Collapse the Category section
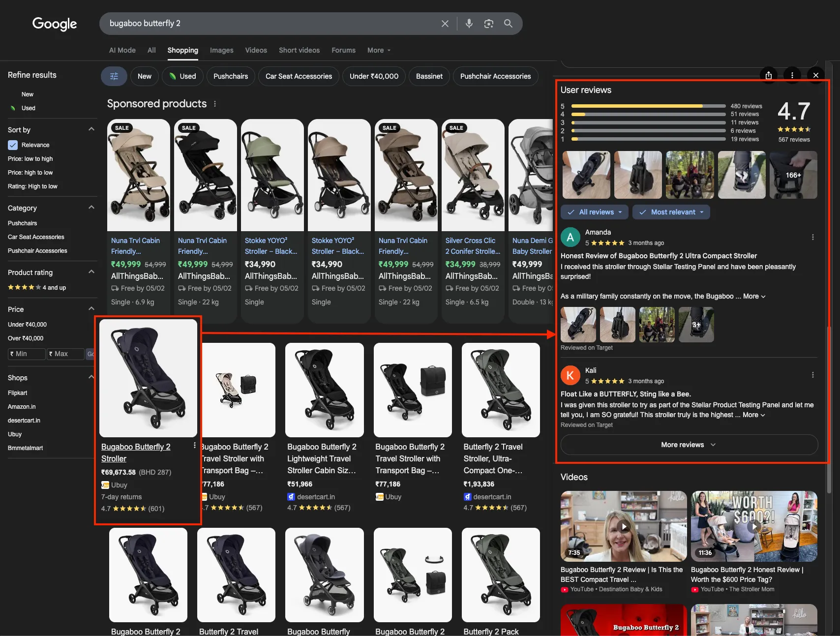 [x=91, y=208]
